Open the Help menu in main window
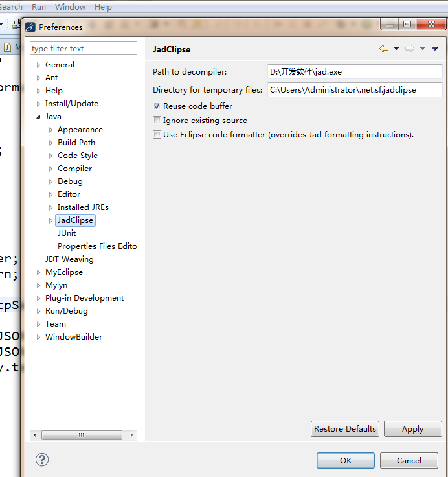Screen dimensions: 448x477 point(103,6)
